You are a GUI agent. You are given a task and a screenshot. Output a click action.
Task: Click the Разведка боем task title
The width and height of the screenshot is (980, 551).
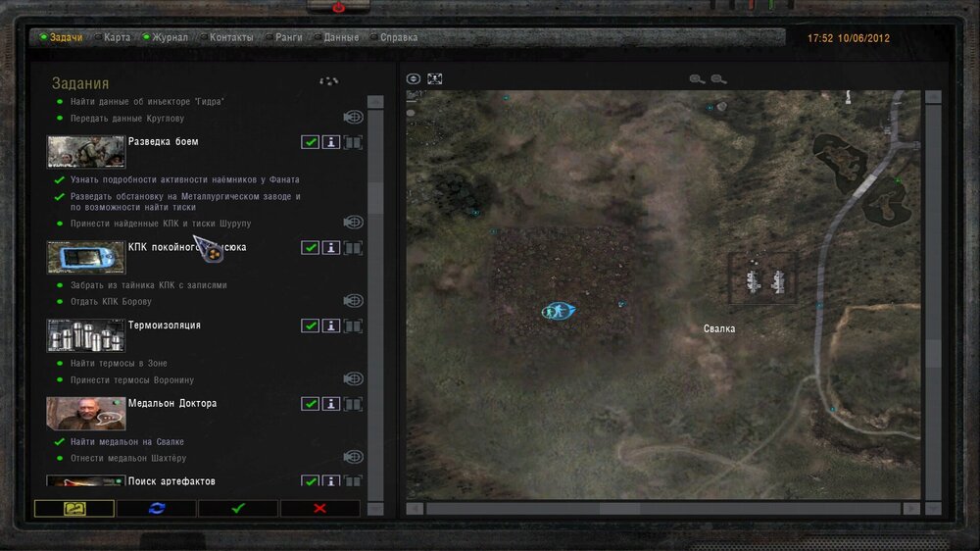tap(163, 141)
